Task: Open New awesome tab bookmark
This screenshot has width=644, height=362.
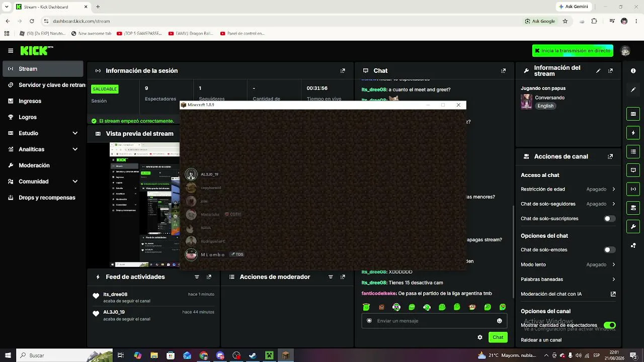Action: (x=91, y=34)
